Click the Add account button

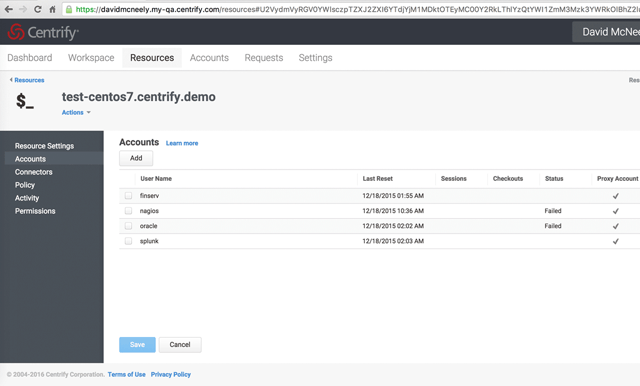[136, 158]
